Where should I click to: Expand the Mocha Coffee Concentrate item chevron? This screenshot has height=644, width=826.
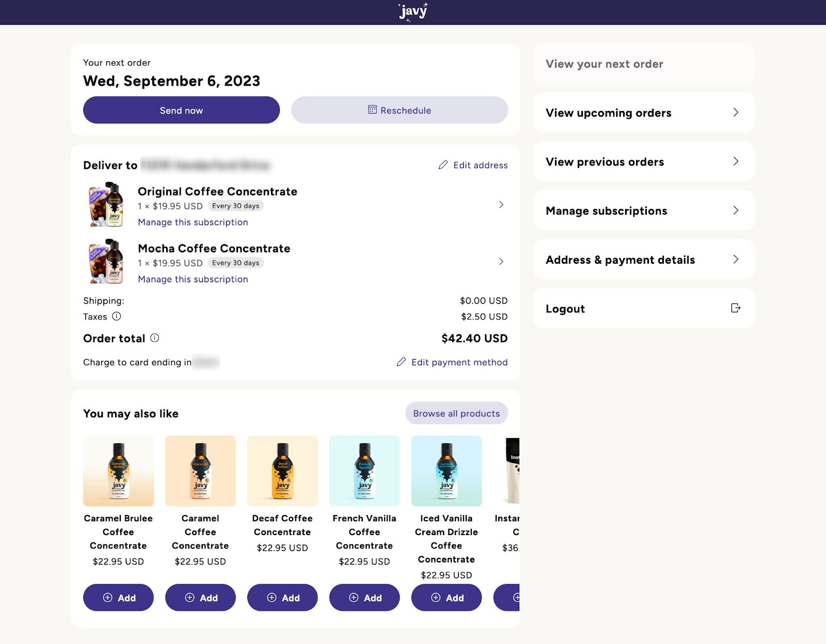pyautogui.click(x=501, y=262)
